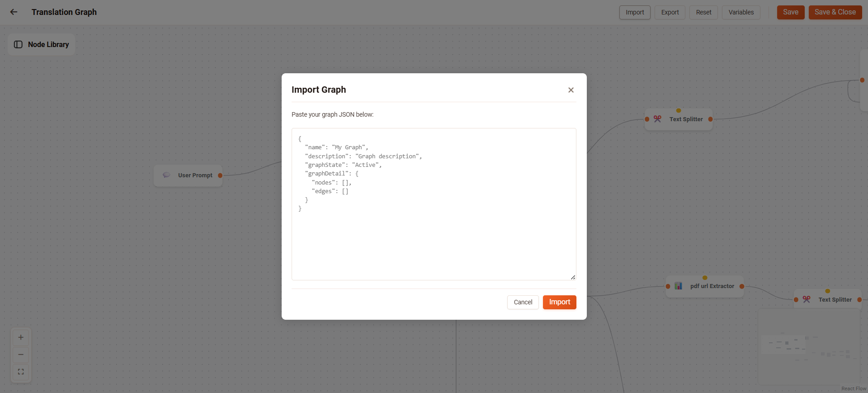Click upper Text Splitter output handle
This screenshot has width=868, height=393.
pos(710,119)
